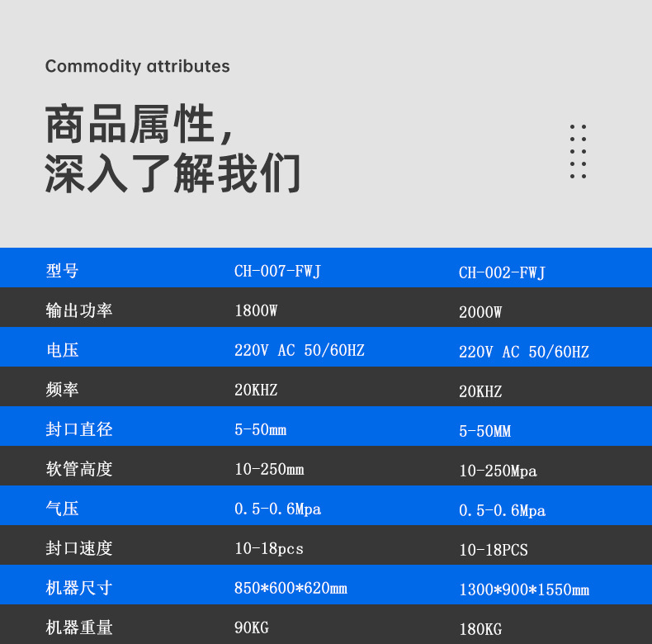Click the dotted grid decoration icon
The width and height of the screenshot is (652, 644).
point(578,152)
